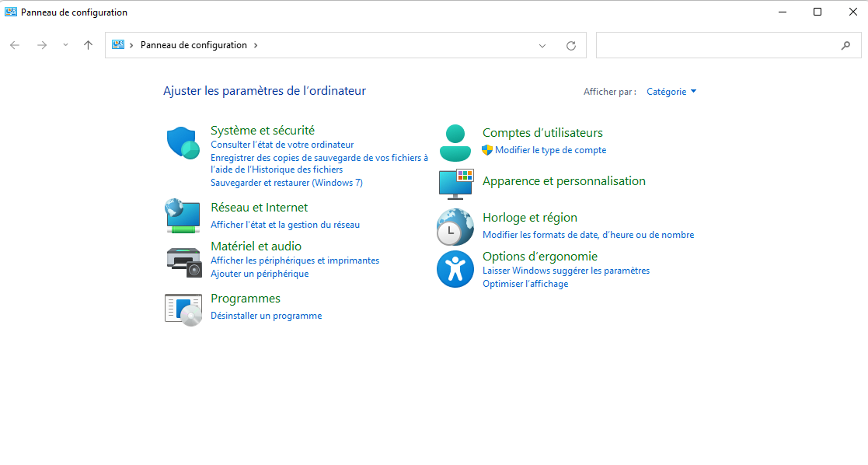Click the back navigation arrow
Screen dimensions: 868x465
(15, 45)
